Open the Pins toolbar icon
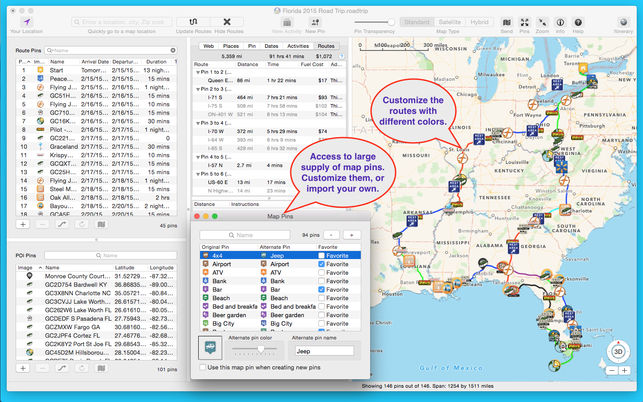Image resolution: width=643 pixels, height=402 pixels. [x=526, y=21]
